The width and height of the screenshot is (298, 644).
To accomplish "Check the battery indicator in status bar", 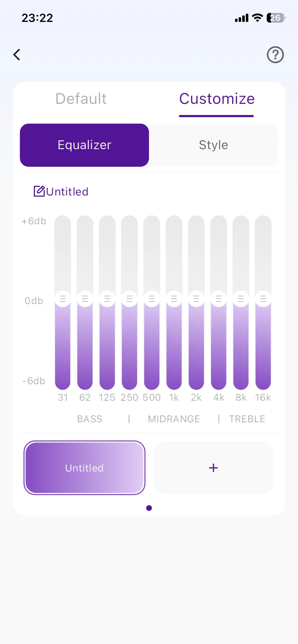I will (276, 18).
